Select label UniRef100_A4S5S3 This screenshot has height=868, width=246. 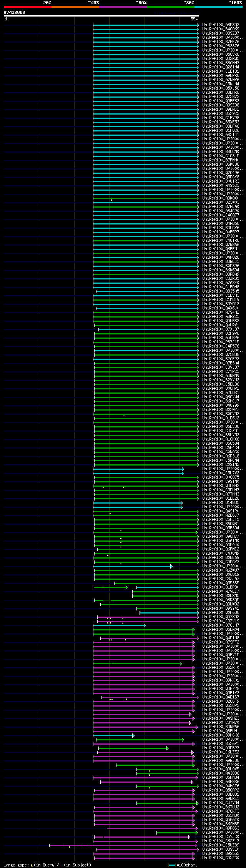[x=221, y=185]
